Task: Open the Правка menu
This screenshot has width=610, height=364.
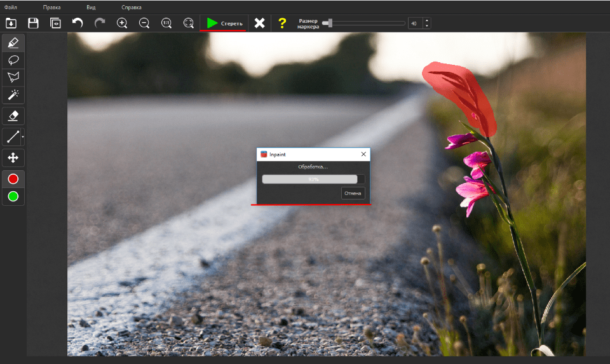Action: (x=51, y=8)
